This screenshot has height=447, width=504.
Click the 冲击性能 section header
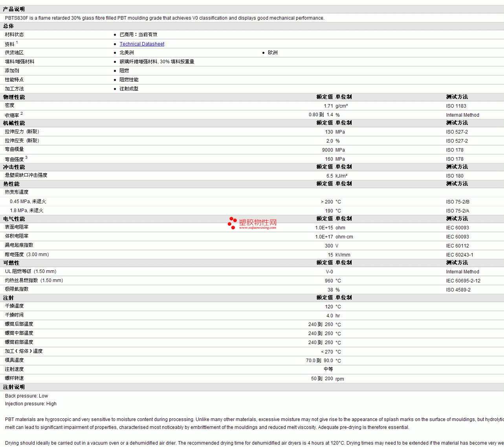tap(14, 167)
